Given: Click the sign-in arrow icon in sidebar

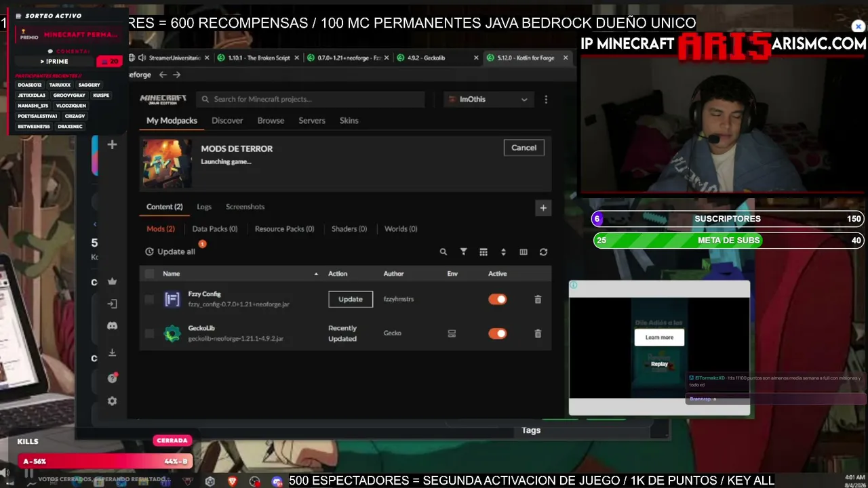Looking at the screenshot, I should pyautogui.click(x=113, y=304).
